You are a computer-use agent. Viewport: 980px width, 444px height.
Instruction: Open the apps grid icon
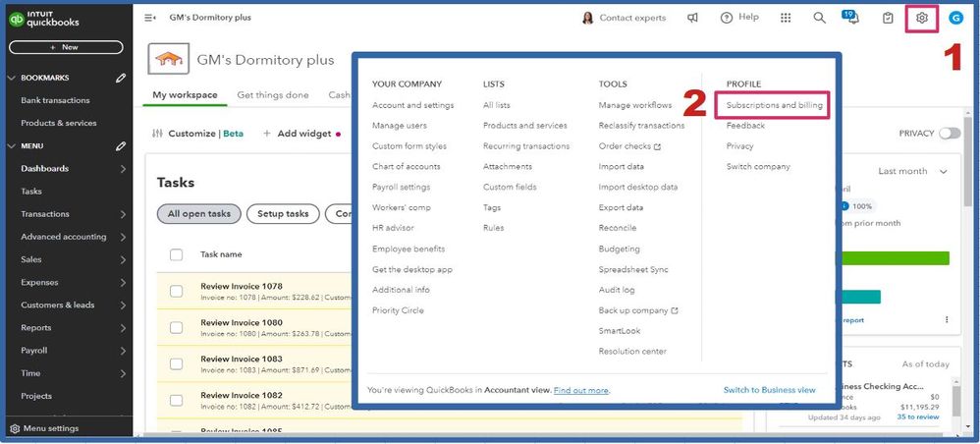pyautogui.click(x=786, y=18)
